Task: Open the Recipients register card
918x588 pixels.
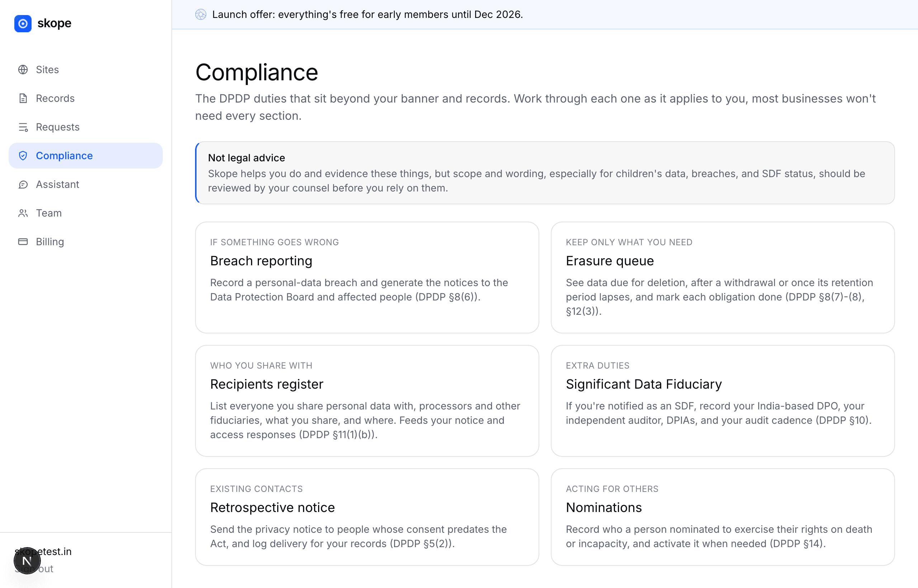Action: 367,401
